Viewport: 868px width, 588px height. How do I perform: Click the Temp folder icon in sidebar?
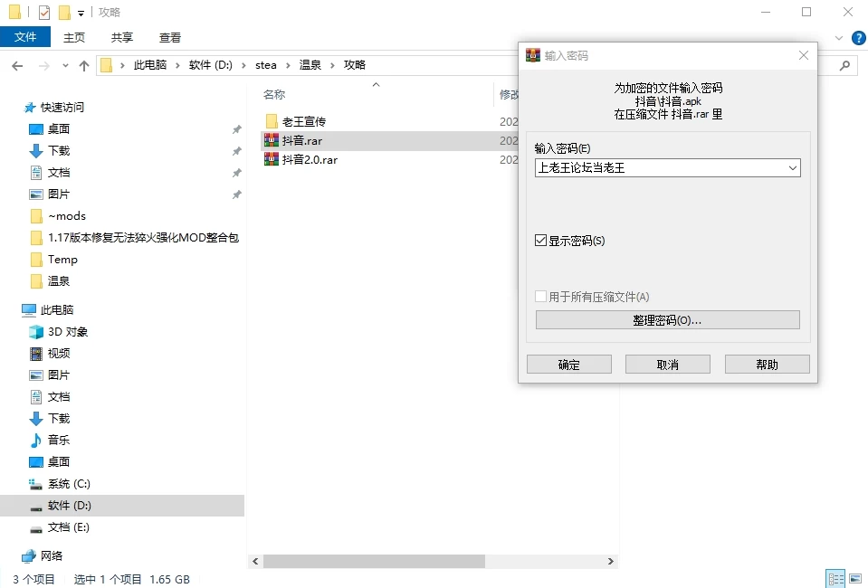(36, 260)
